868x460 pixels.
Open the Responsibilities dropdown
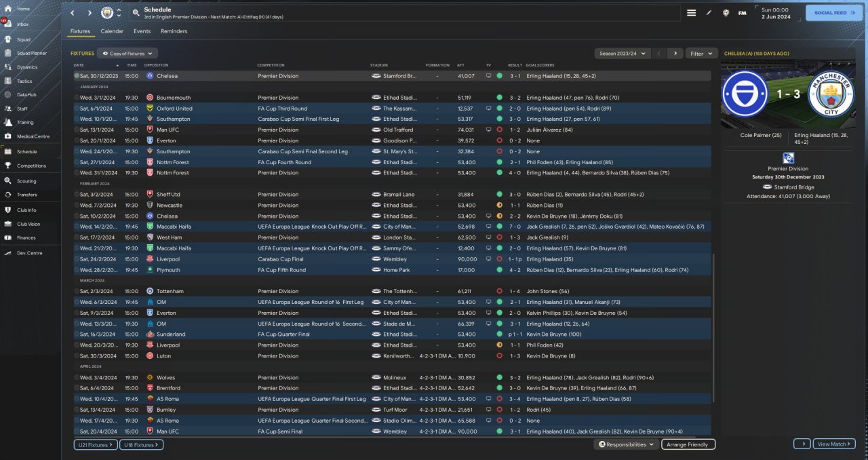point(627,444)
